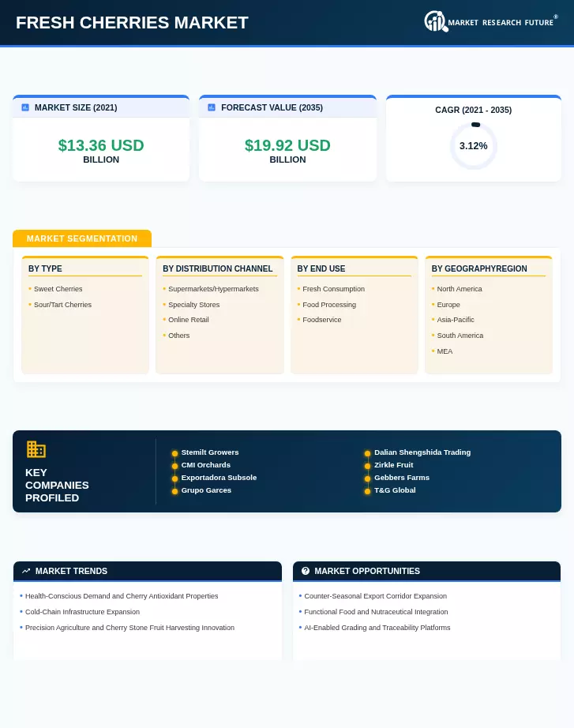
Task: Click the chart icon beside Forecast Value (2035)
Action: [x=212, y=107]
